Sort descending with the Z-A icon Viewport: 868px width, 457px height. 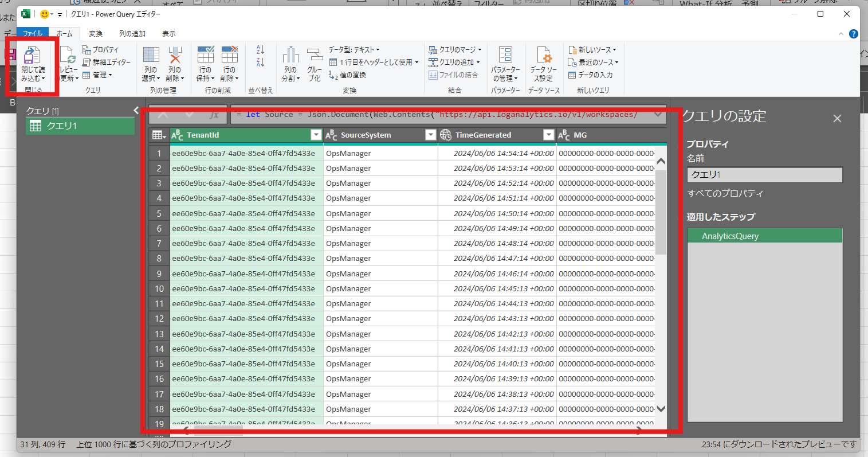(261, 62)
